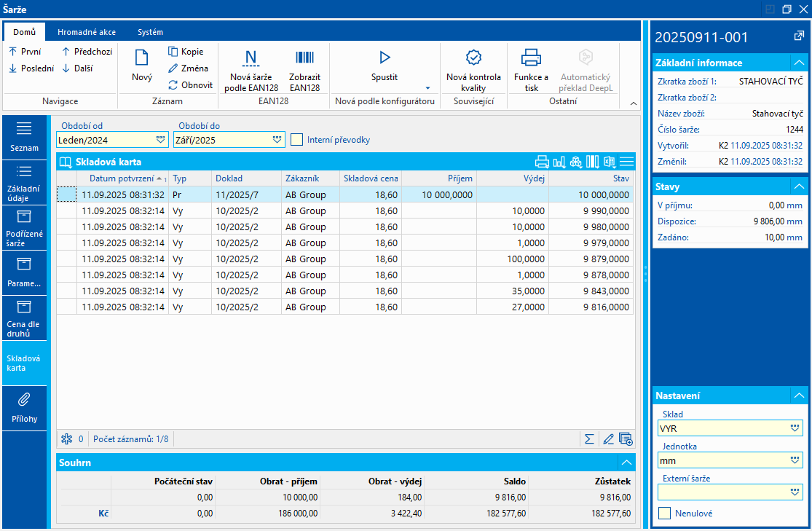This screenshot has width=812, height=531.
Task: Open the Přílohy paperclip sidebar item
Action: [24, 406]
